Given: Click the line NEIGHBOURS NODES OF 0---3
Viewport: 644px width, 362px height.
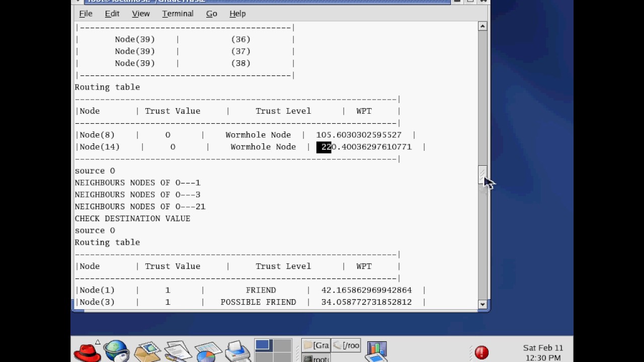Looking at the screenshot, I should (138, 195).
